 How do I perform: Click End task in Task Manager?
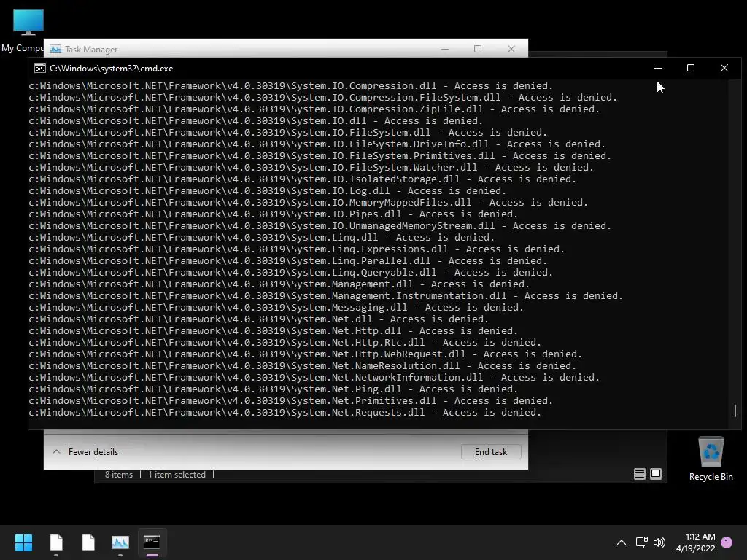[491, 452]
